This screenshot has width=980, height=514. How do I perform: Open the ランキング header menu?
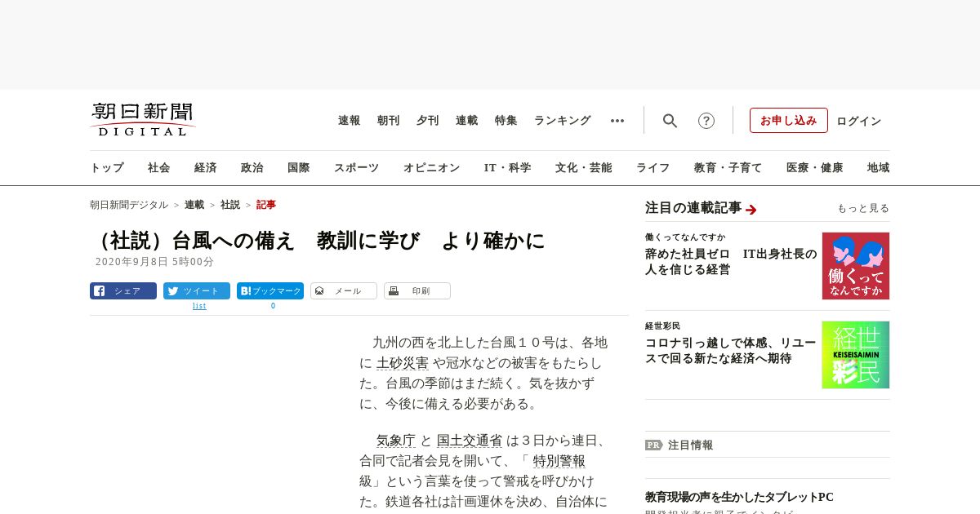pyautogui.click(x=563, y=121)
